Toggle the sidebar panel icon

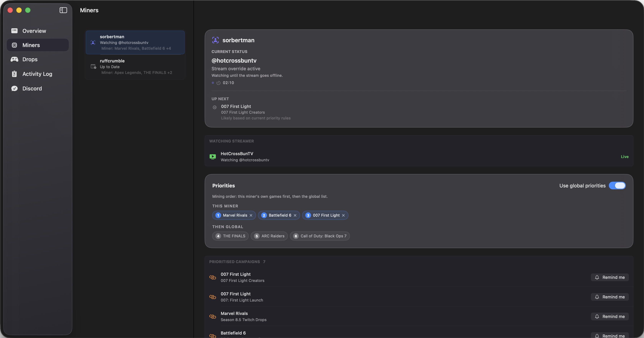click(x=63, y=10)
